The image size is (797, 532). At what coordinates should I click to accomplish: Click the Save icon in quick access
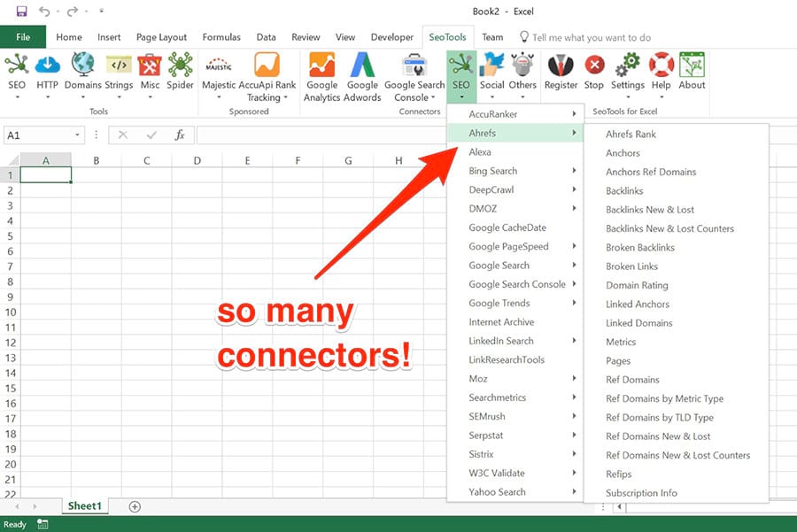22,12
